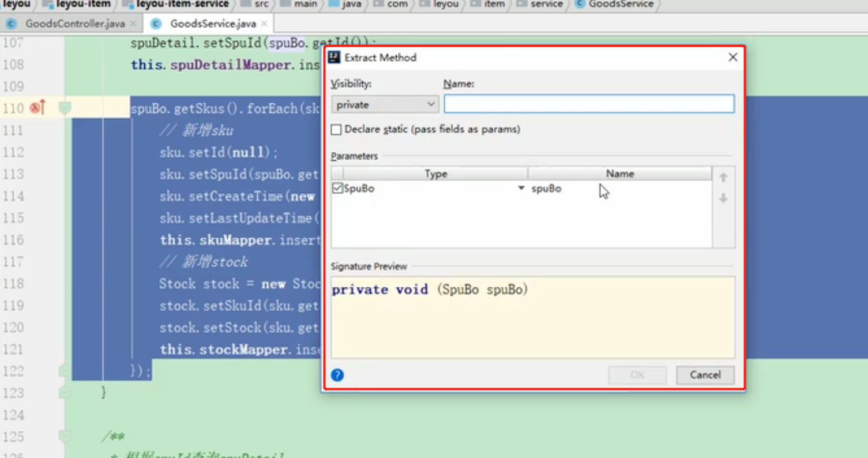Focus the method Name input field

(589, 104)
